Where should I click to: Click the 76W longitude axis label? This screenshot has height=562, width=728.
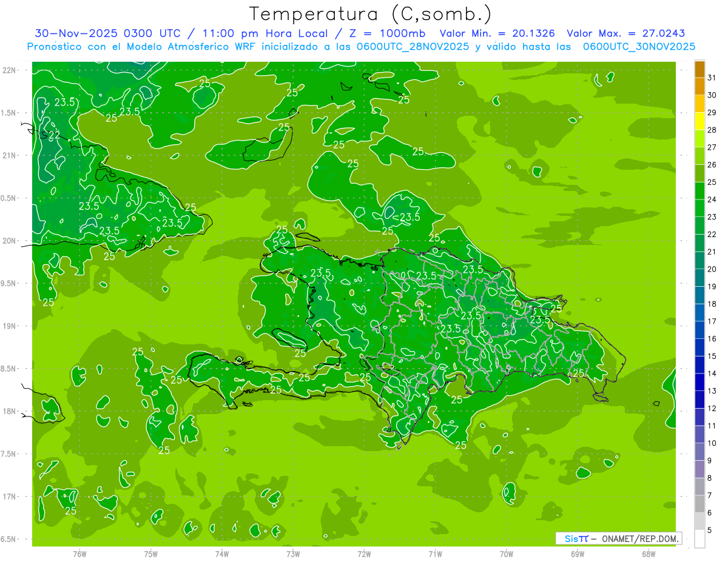click(79, 554)
